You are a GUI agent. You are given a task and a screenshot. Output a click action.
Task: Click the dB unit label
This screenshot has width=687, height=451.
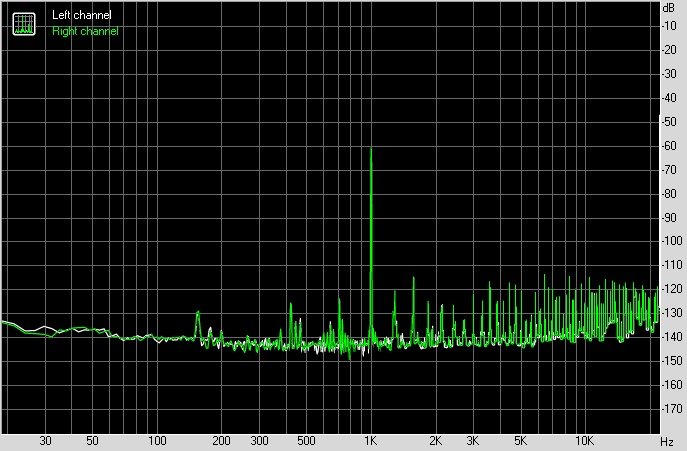[x=669, y=8]
